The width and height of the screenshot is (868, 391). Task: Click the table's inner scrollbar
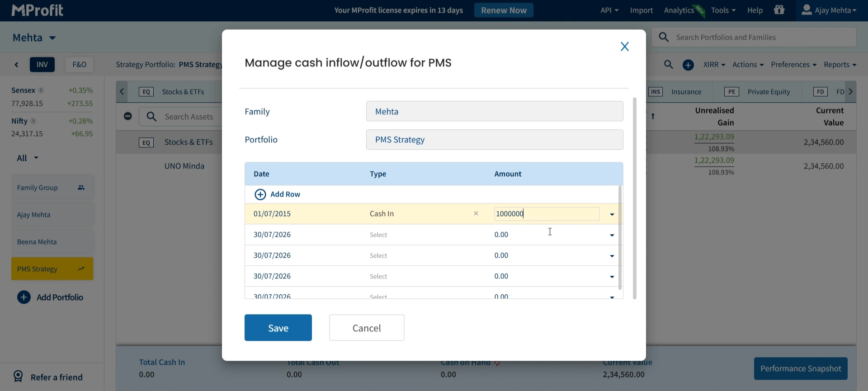pos(620,237)
